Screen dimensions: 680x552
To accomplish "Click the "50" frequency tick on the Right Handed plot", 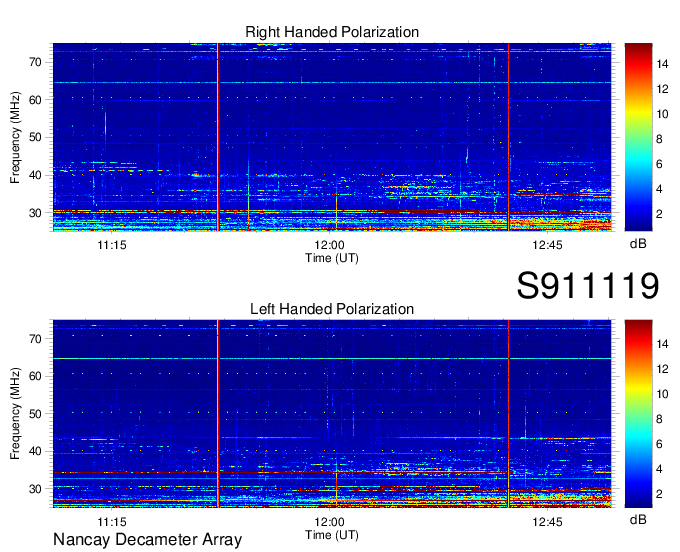I will coord(36,138).
